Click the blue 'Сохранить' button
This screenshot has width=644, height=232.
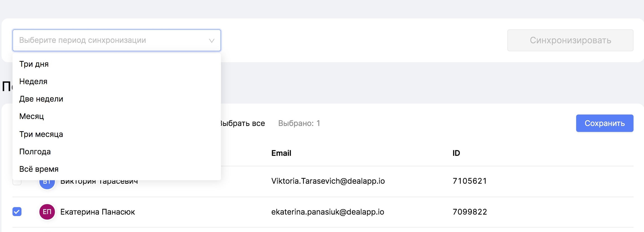pyautogui.click(x=604, y=123)
